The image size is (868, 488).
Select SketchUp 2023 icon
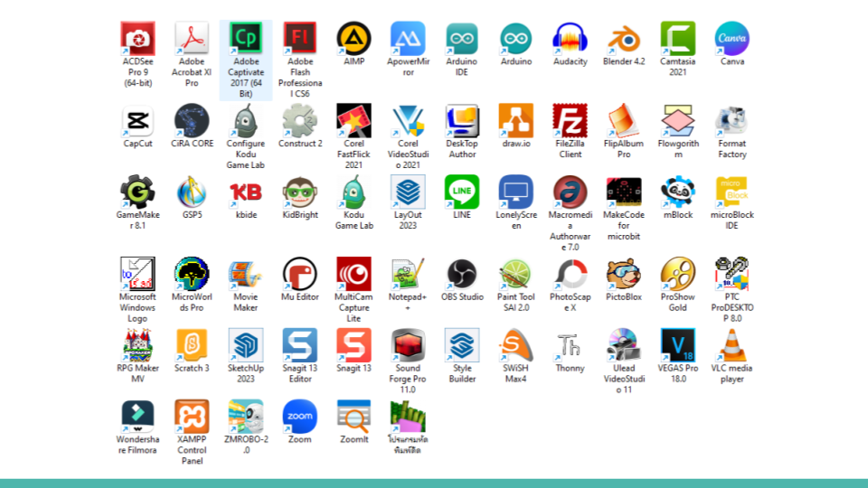click(x=245, y=345)
